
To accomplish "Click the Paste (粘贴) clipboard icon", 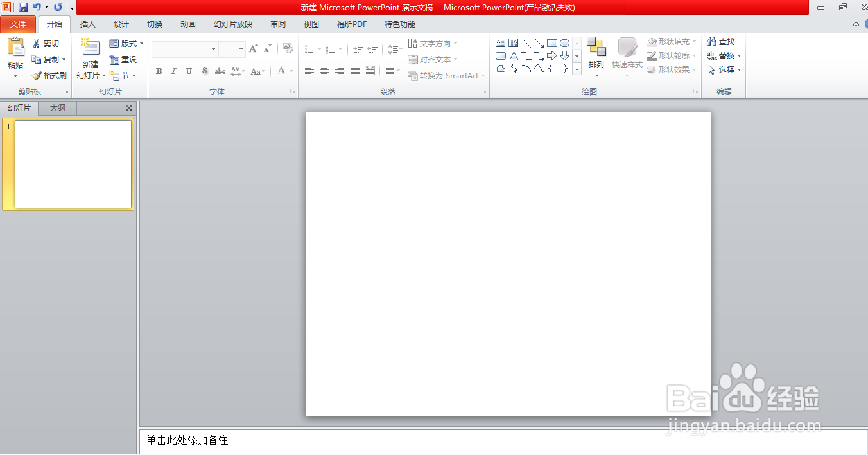I will coord(15,47).
